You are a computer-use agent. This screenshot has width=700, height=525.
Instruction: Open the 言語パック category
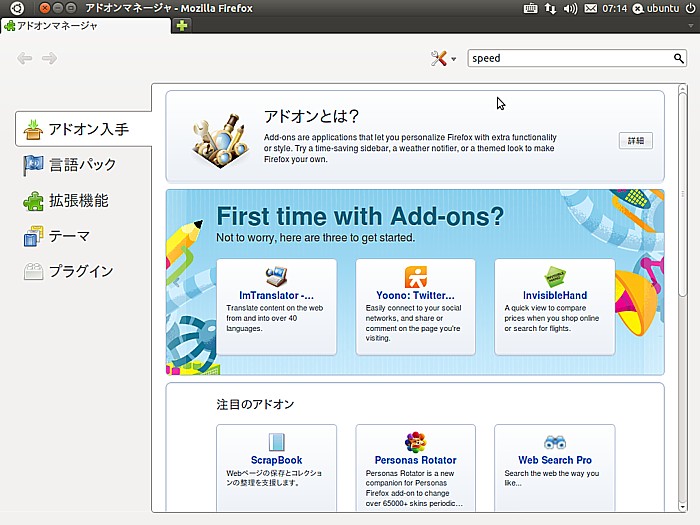(x=83, y=165)
